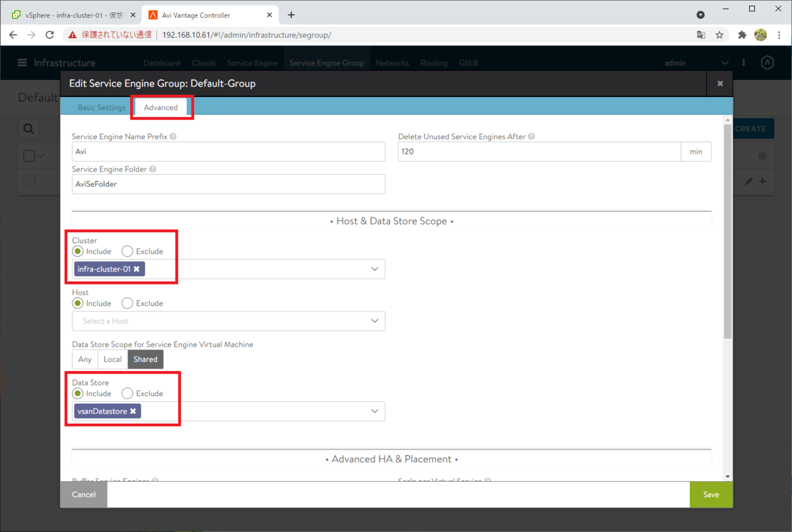Open the browser extensions puzzle icon
The width and height of the screenshot is (792, 532).
pyautogui.click(x=742, y=35)
